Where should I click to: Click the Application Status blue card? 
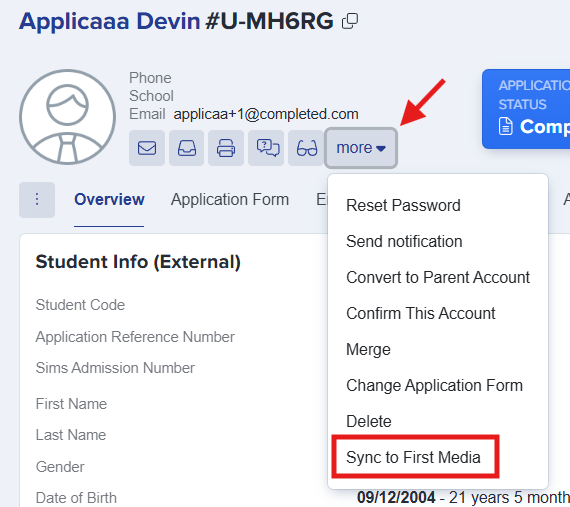click(526, 109)
